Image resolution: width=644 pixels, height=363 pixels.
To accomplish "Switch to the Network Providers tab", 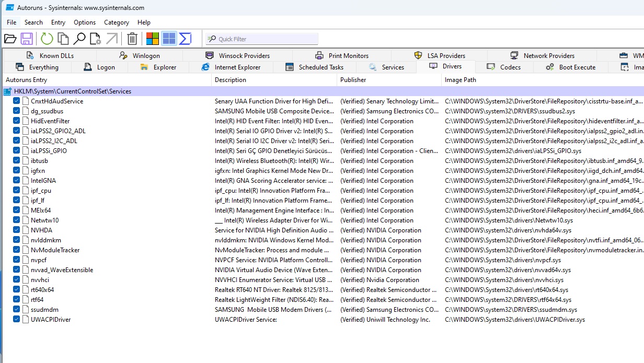I will pos(542,55).
